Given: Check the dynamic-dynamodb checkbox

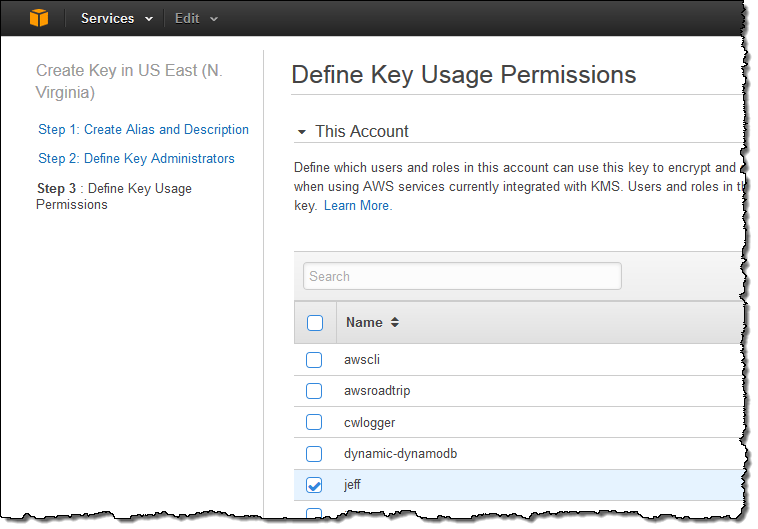Looking at the screenshot, I should pyautogui.click(x=314, y=454).
